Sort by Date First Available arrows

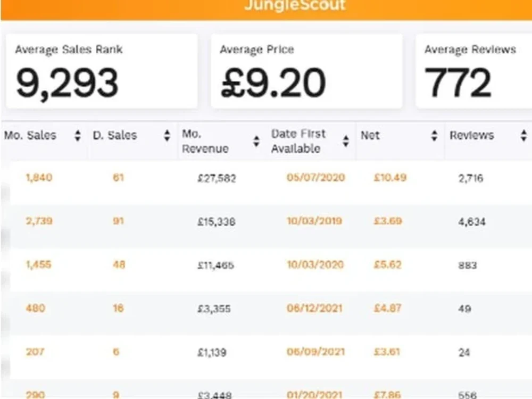coord(346,141)
